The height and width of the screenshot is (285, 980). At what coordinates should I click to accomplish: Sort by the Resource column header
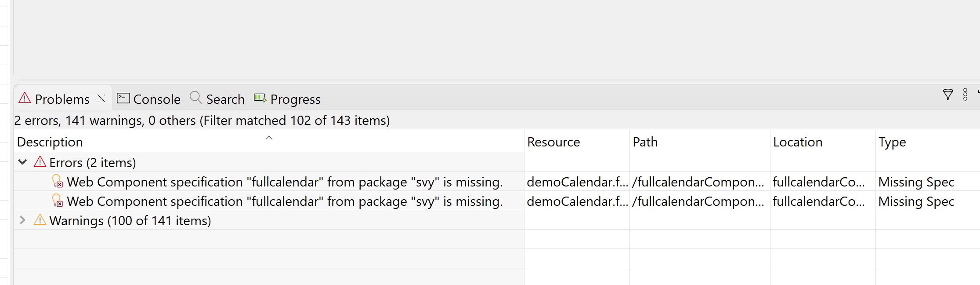[x=577, y=142]
